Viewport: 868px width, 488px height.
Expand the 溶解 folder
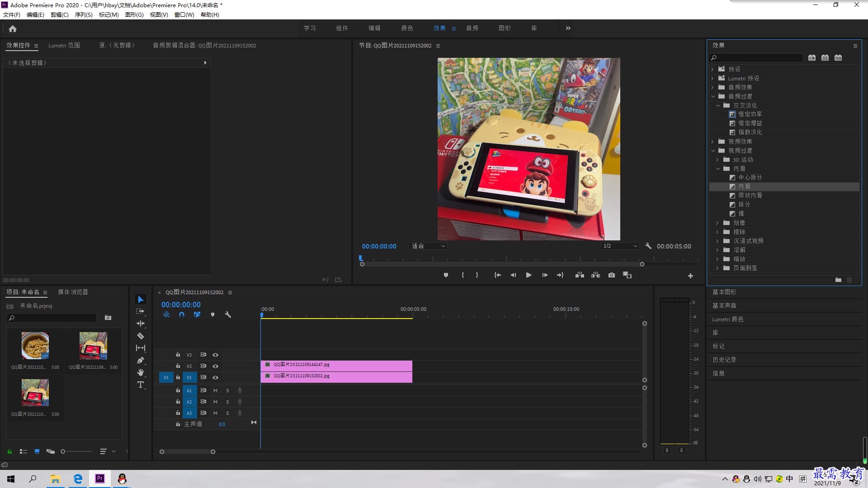point(717,250)
